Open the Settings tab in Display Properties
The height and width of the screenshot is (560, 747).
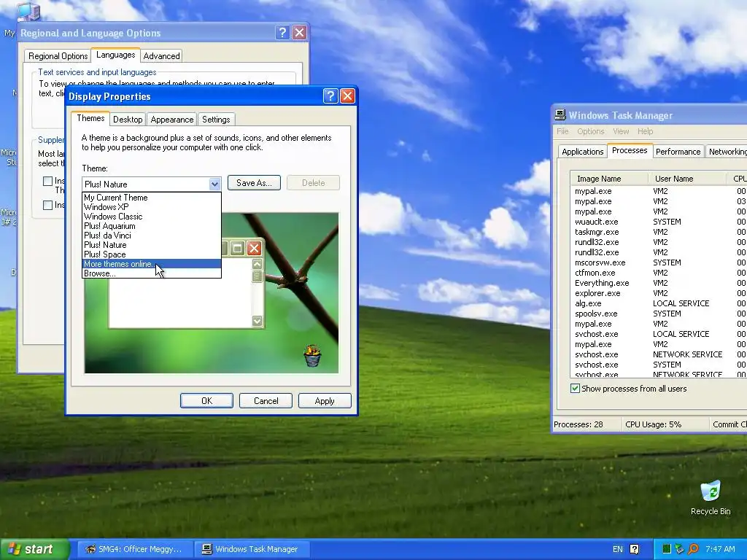[216, 120]
